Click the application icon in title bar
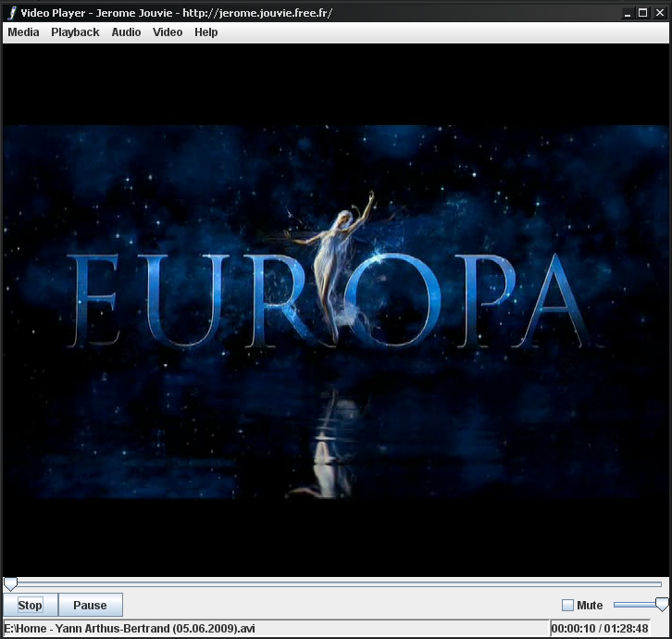The height and width of the screenshot is (639, 672). [12, 13]
